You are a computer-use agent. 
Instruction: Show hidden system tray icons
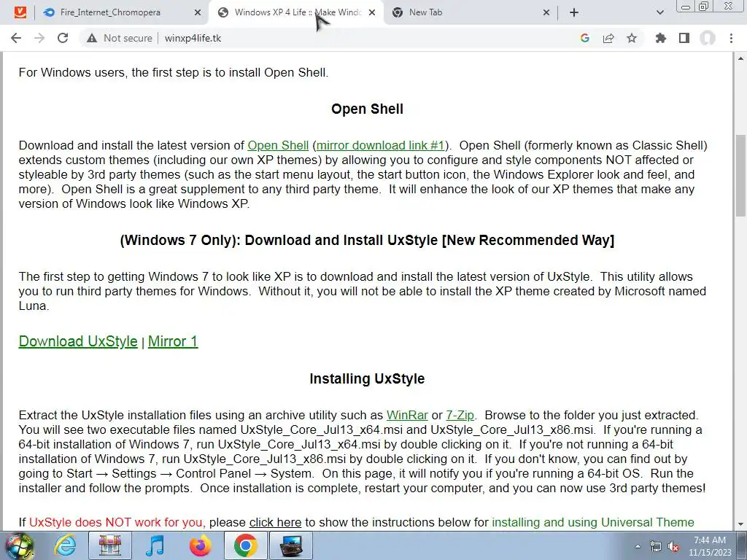click(x=638, y=546)
